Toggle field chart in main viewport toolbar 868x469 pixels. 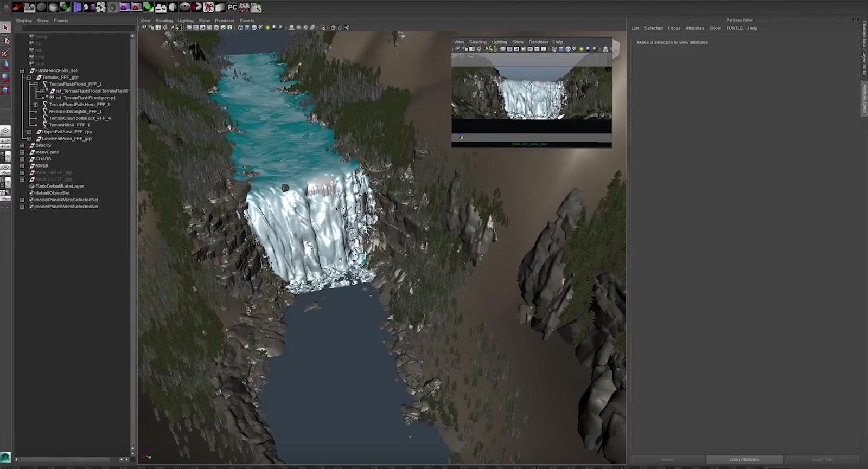[216, 28]
